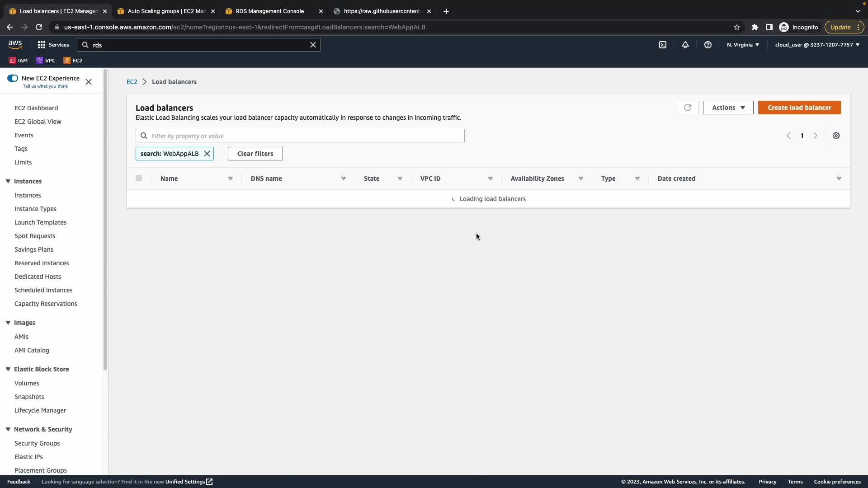Toggle New EC2 Experience switch
Screen dimensions: 868x488
(13, 78)
